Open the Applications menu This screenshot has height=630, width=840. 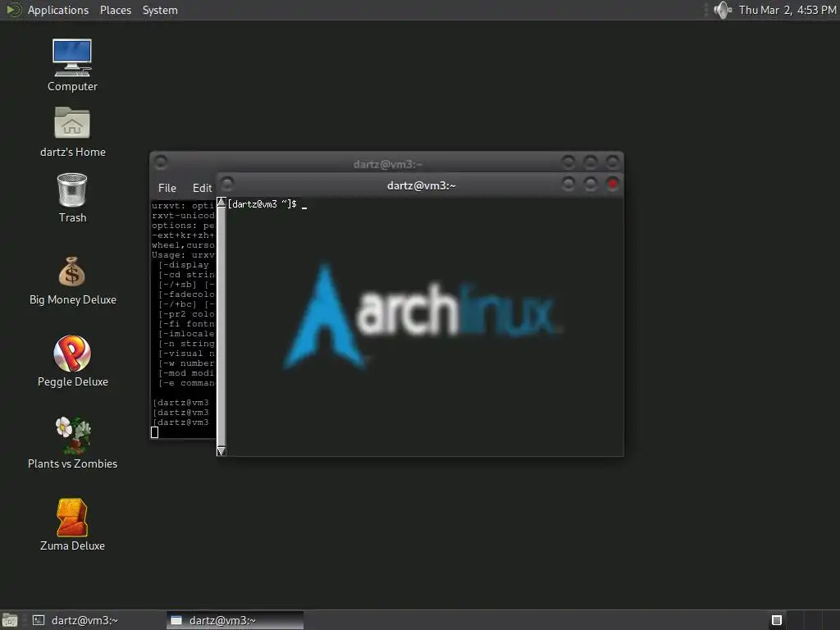[x=58, y=10]
